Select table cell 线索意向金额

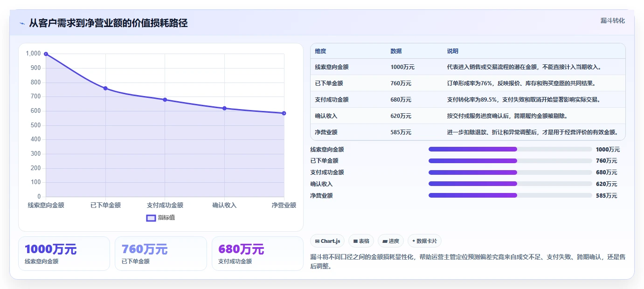tap(332, 67)
